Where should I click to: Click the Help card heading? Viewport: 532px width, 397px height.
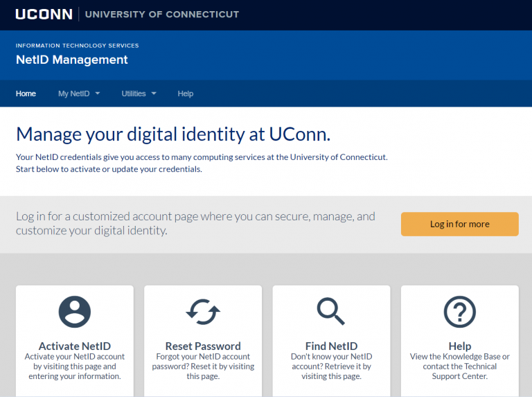tap(459, 346)
